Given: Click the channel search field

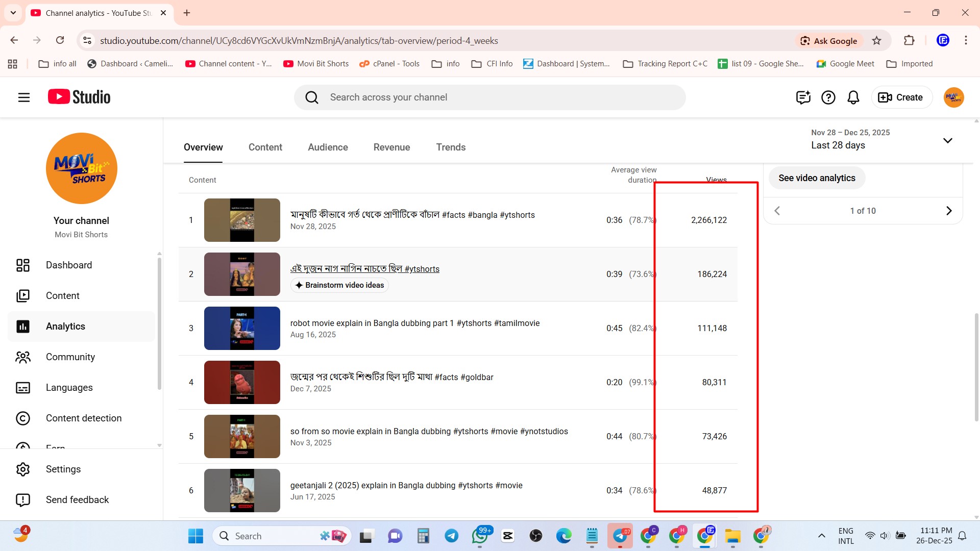Looking at the screenshot, I should pyautogui.click(x=490, y=97).
